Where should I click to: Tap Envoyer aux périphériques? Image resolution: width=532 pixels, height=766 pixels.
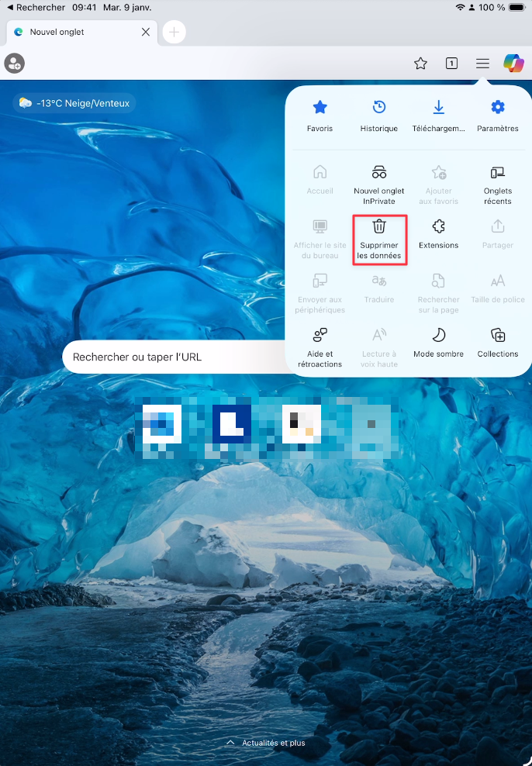click(x=320, y=294)
